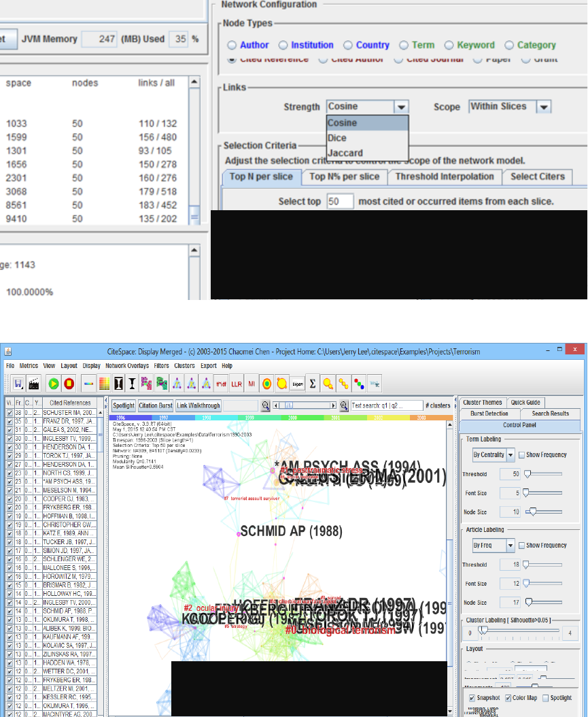Click the pink cluster finder icon
The image size is (588, 717).
[x=146, y=384]
